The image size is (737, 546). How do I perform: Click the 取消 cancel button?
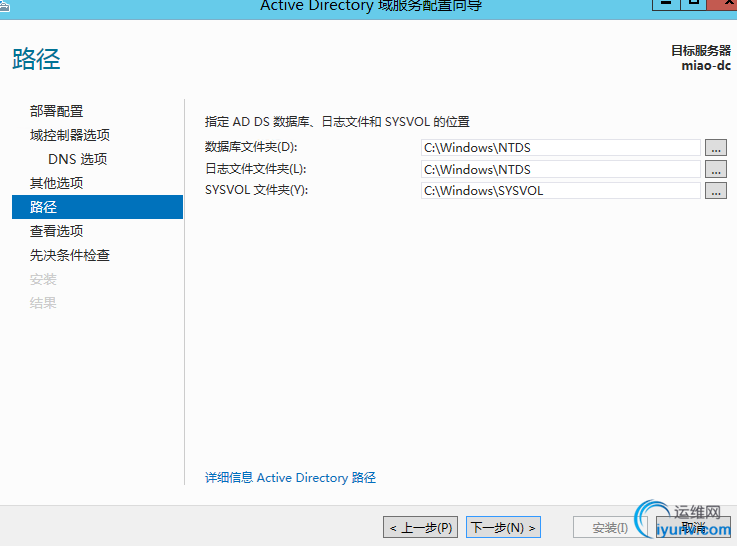coord(693,527)
